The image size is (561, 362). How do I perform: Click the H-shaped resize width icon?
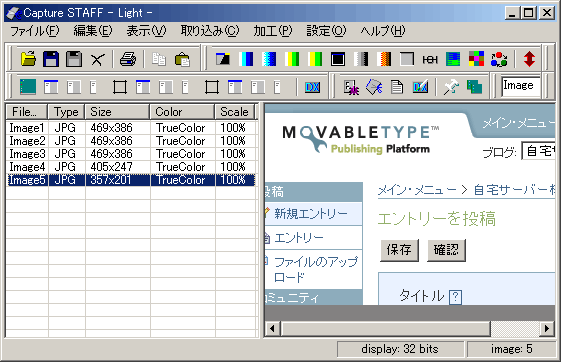[x=430, y=59]
